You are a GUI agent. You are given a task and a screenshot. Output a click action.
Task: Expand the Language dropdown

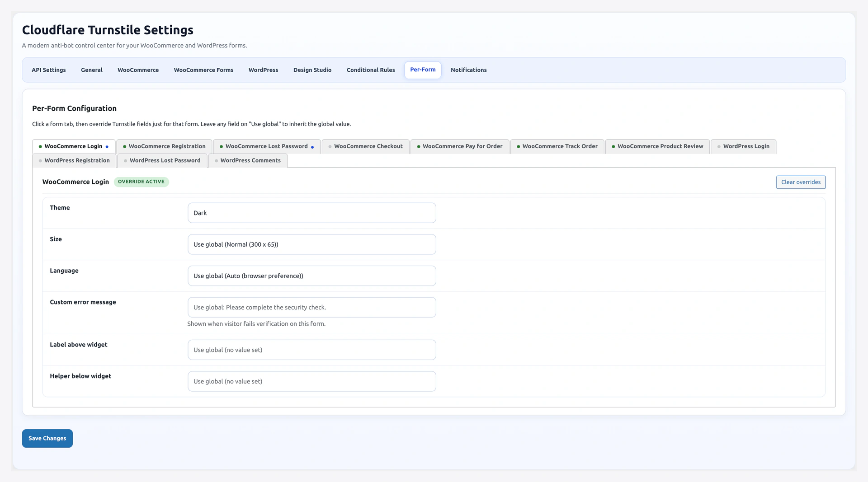[x=312, y=276]
